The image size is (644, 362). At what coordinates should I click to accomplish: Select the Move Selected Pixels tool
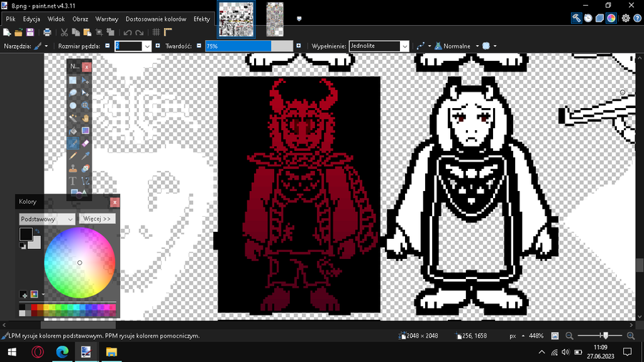click(x=85, y=80)
